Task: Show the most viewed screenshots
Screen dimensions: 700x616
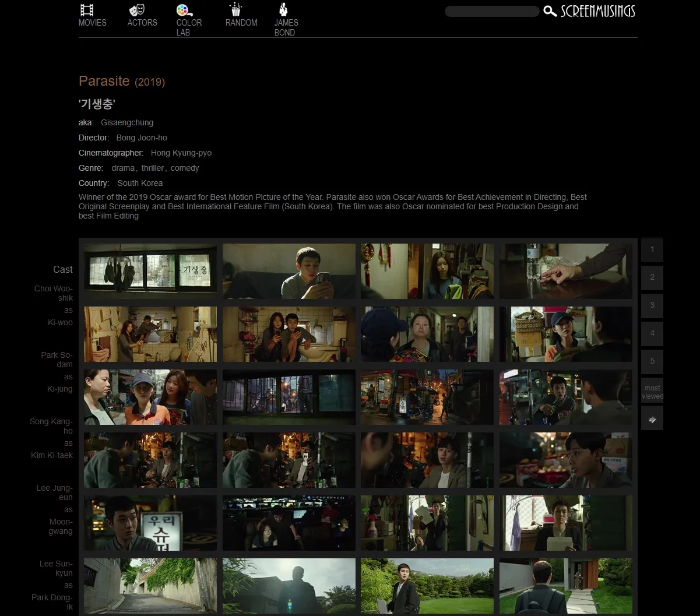Action: click(652, 392)
